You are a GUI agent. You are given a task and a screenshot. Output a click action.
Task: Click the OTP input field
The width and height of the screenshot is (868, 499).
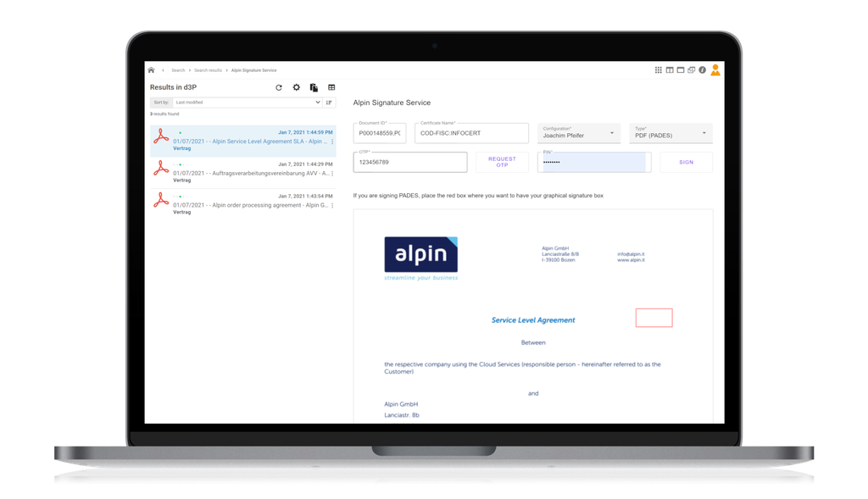tap(410, 162)
